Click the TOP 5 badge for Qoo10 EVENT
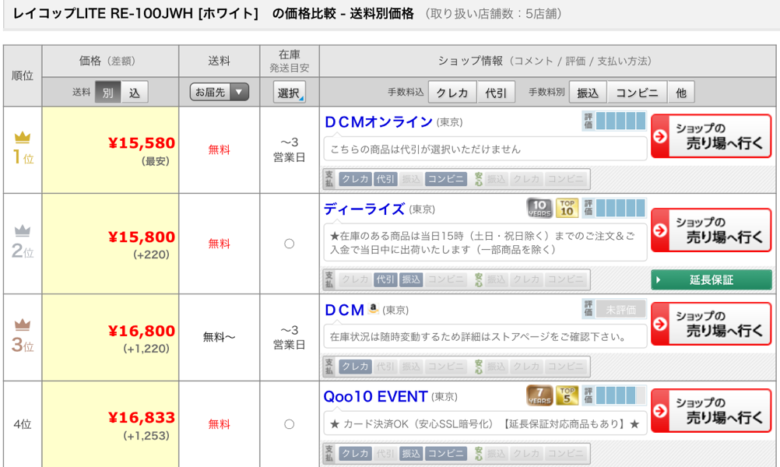Viewport: 780px width, 467px height. tap(567, 395)
